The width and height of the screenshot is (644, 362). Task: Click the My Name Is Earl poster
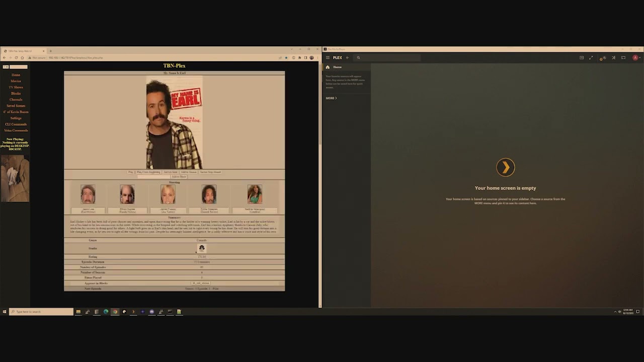pyautogui.click(x=174, y=122)
